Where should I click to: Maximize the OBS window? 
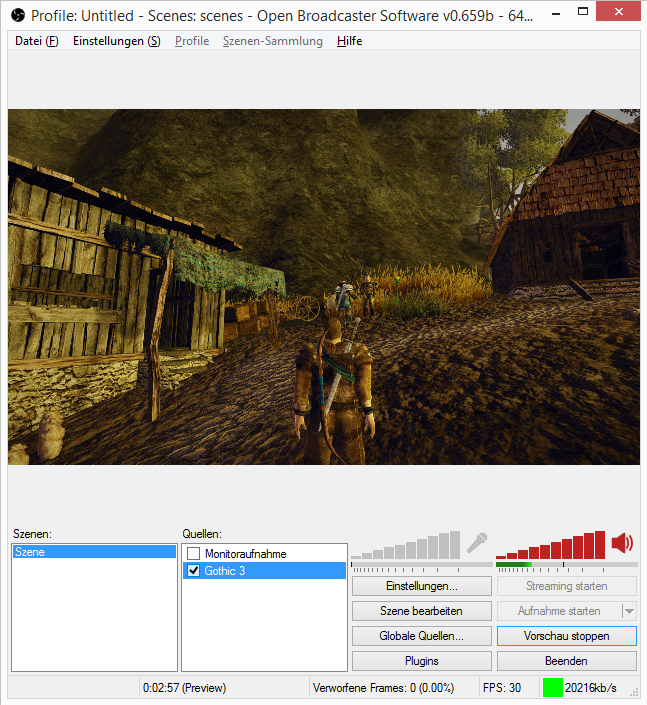tap(583, 12)
